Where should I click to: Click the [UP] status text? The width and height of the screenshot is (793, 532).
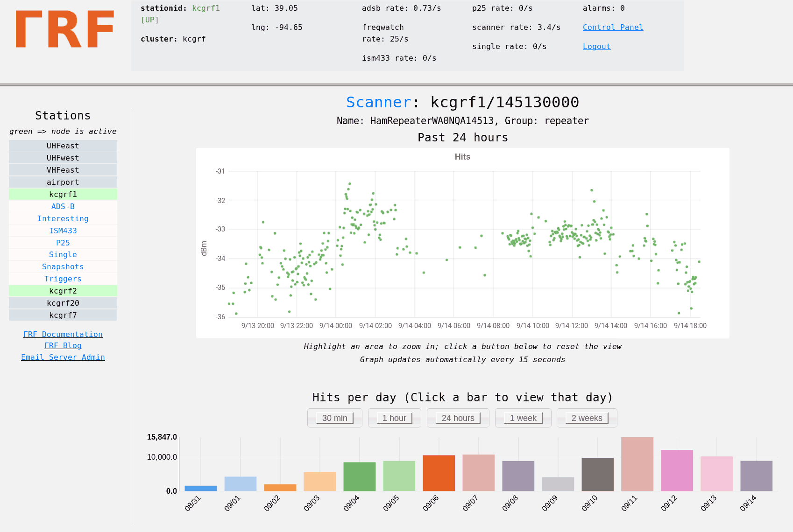[x=150, y=20]
